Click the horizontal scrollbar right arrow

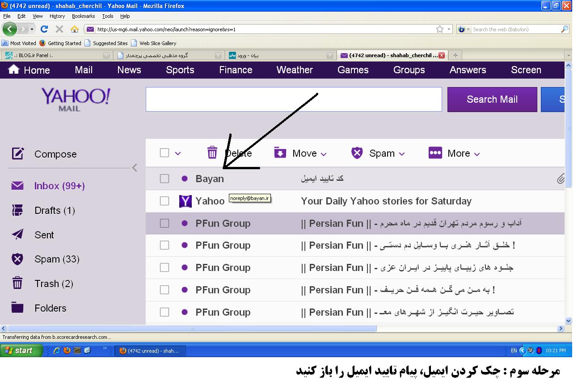point(561,329)
